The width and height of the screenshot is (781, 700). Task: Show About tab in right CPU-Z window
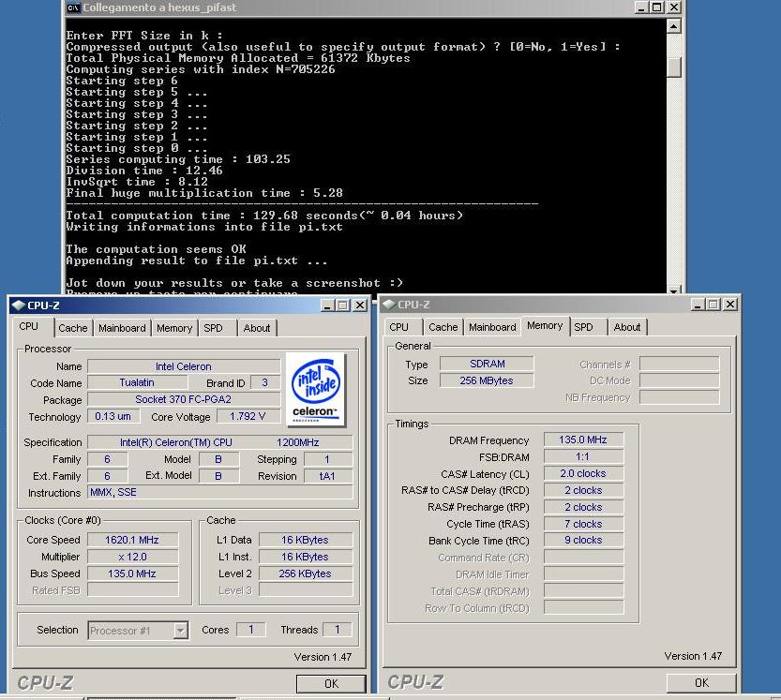click(x=627, y=327)
